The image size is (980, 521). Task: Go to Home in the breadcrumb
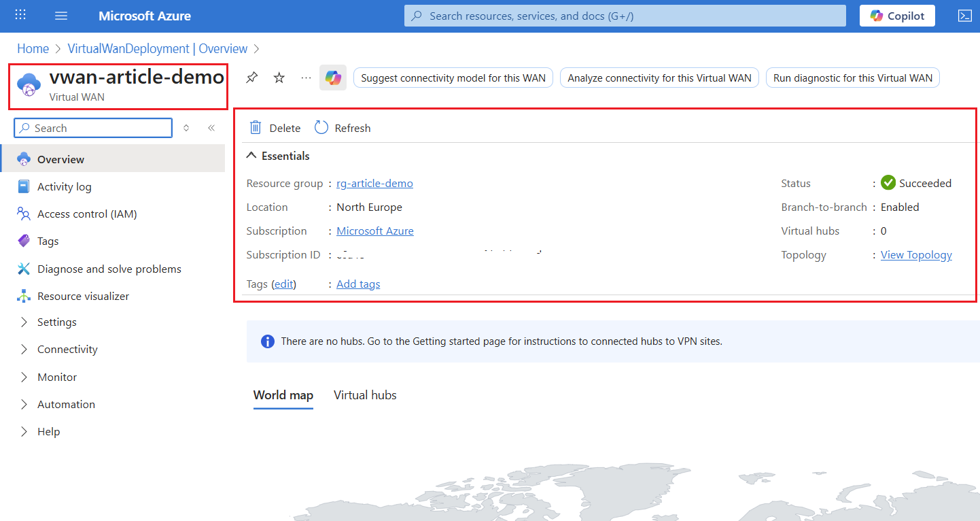pos(33,49)
